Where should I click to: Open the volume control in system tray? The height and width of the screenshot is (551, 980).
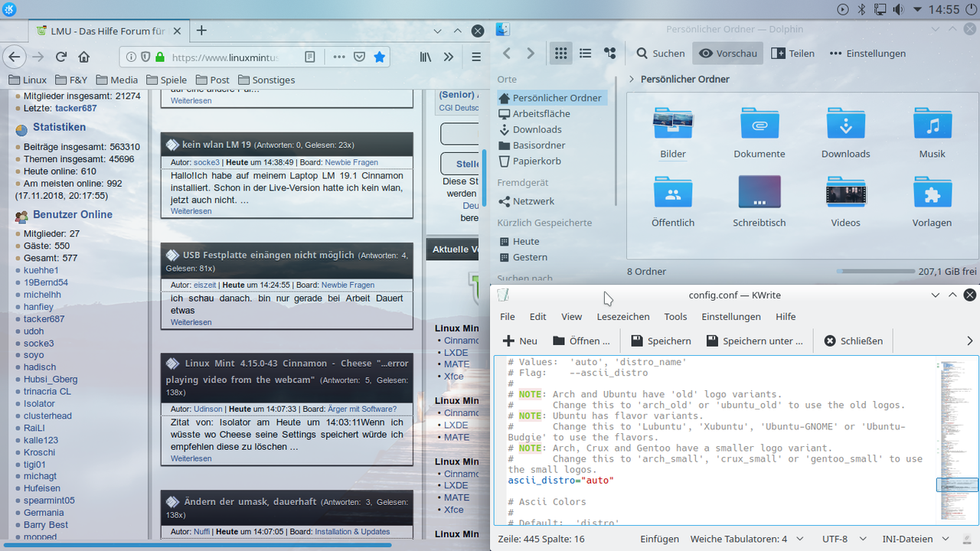coord(897,9)
